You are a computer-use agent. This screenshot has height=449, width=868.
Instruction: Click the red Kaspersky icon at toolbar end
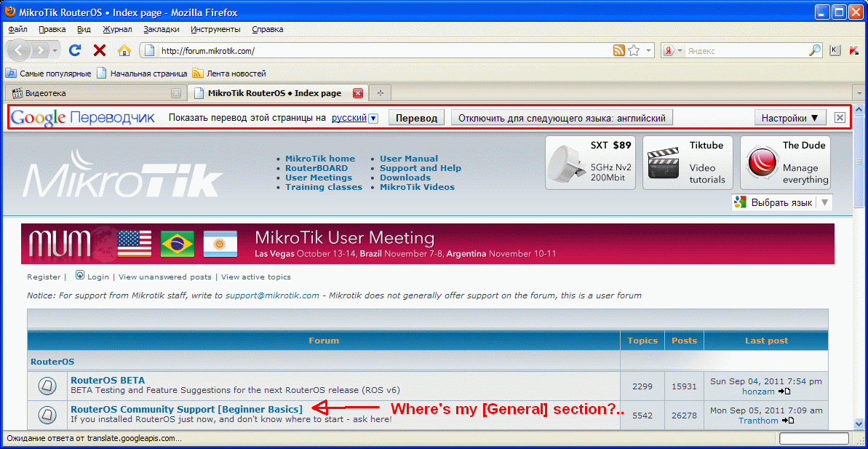coord(853,50)
